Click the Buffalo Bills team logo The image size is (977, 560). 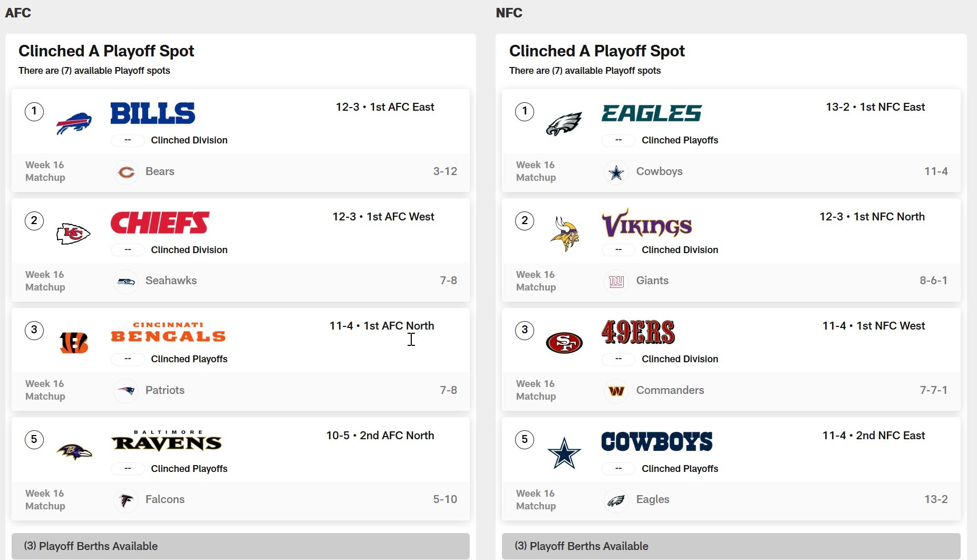click(x=74, y=123)
